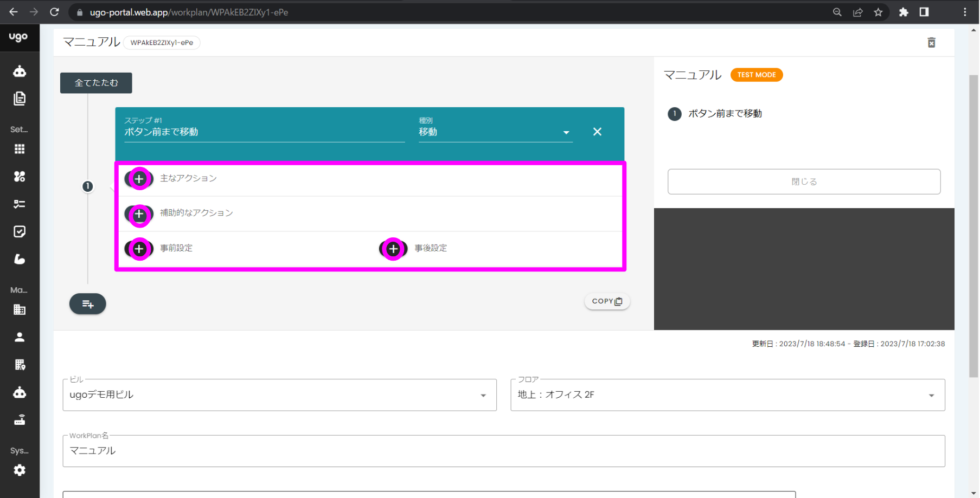The height and width of the screenshot is (498, 980).
Task: Select step 1 ボタン前まで移動 in the right panel
Action: click(715, 114)
